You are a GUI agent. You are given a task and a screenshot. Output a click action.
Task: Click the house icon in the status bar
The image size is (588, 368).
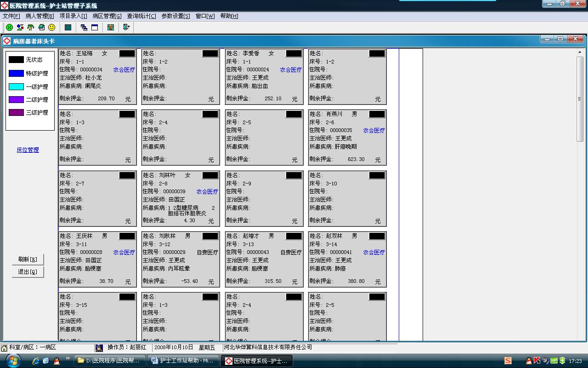pos(4,348)
